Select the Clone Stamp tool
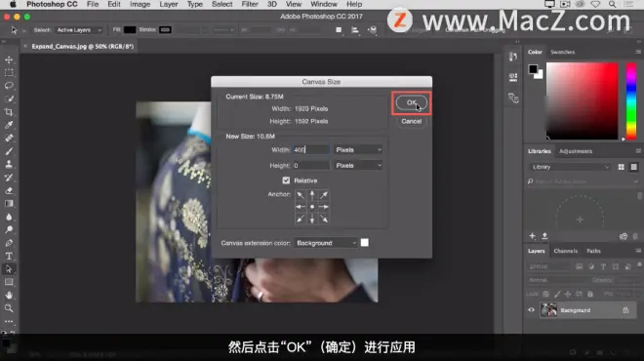Viewport: 644px width, 361px height. 9,164
